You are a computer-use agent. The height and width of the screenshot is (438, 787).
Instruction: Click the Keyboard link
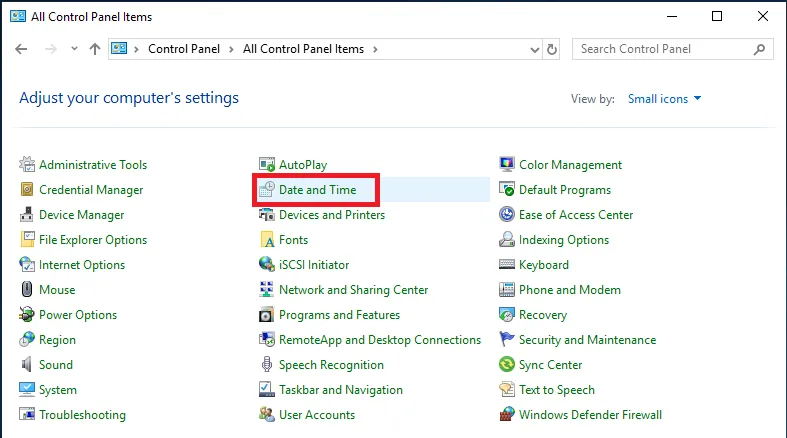[x=544, y=265]
